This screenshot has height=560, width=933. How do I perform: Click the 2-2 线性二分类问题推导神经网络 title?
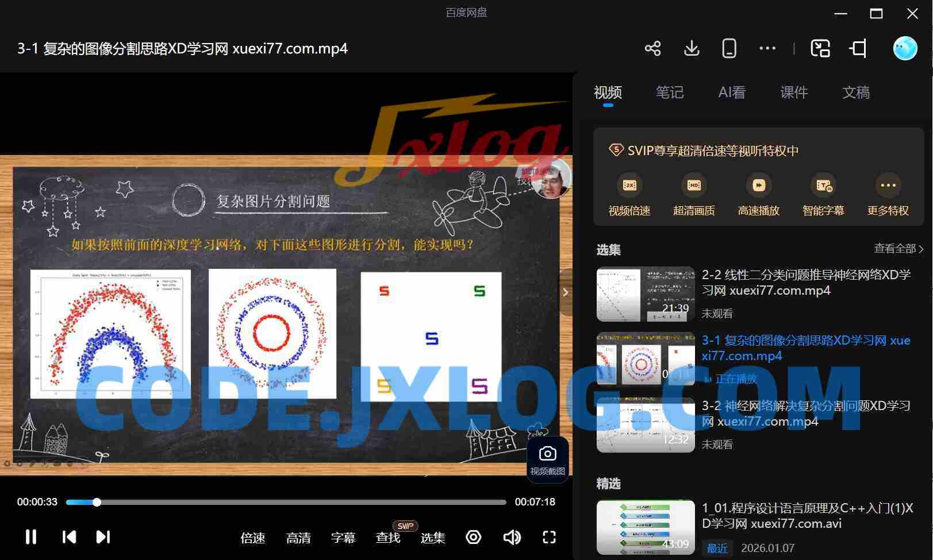pos(806,283)
